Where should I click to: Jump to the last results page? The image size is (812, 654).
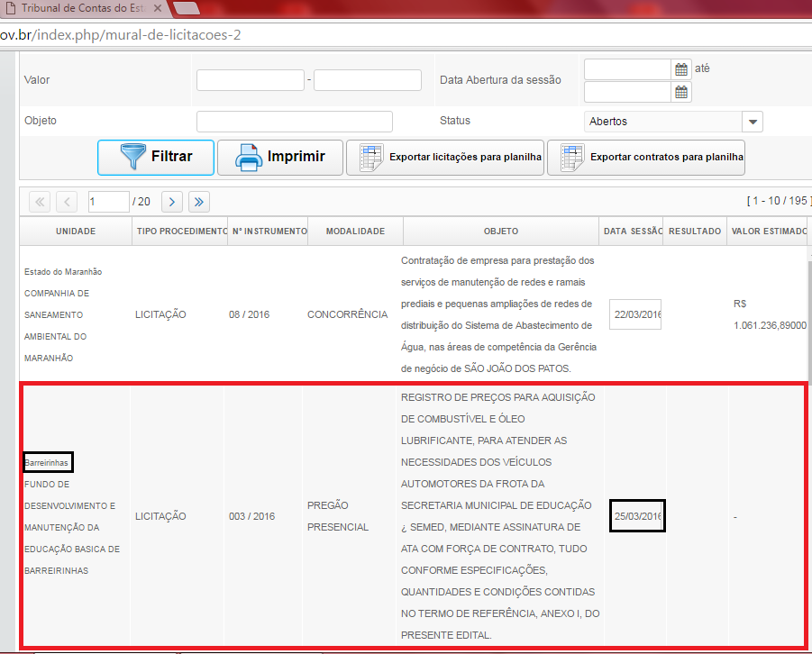[x=198, y=202]
